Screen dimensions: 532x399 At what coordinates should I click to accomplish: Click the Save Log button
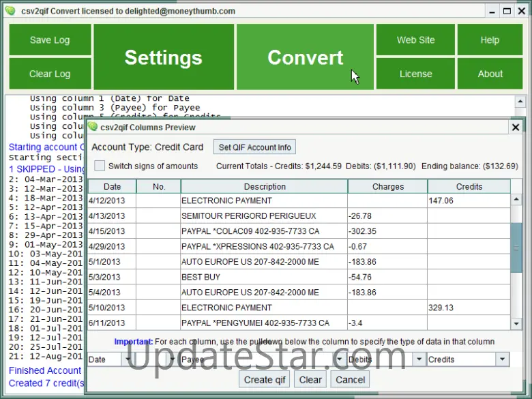[x=50, y=40]
